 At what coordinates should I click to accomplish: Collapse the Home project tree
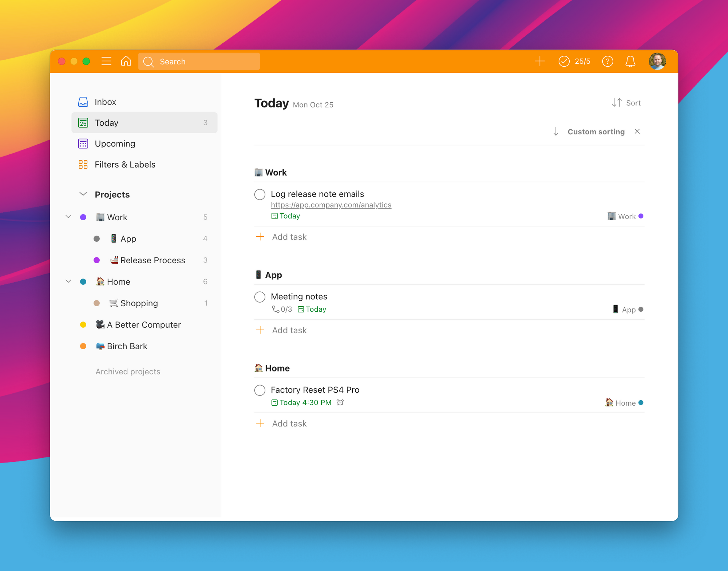click(68, 281)
